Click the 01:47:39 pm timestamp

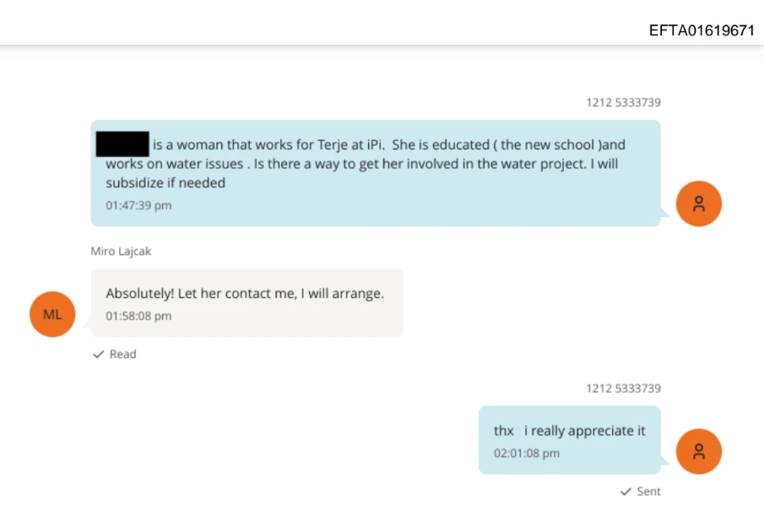138,205
